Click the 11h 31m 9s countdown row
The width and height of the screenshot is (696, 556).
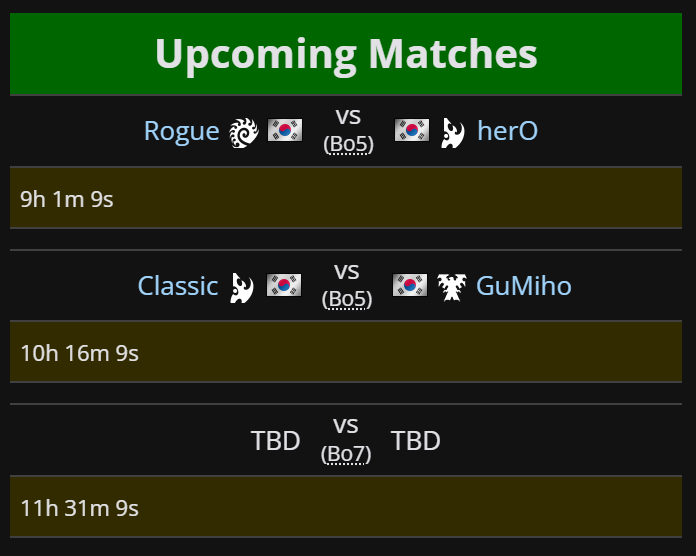(346, 506)
